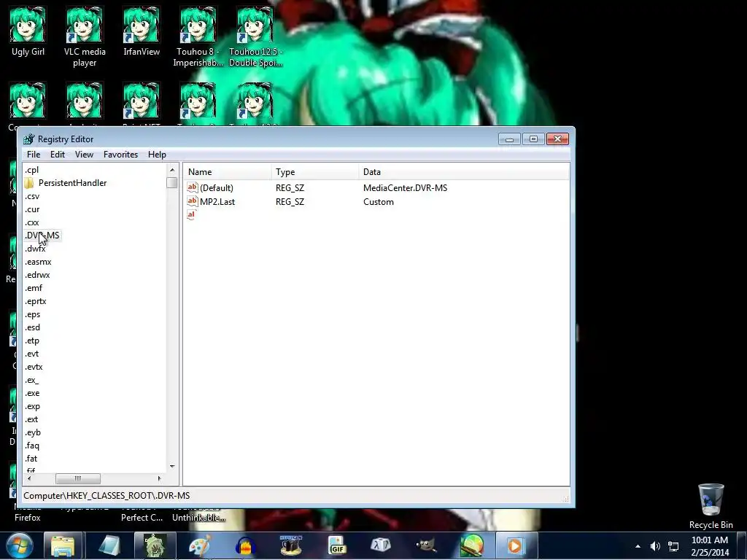
Task: Click the Name column header
Action: (228, 172)
